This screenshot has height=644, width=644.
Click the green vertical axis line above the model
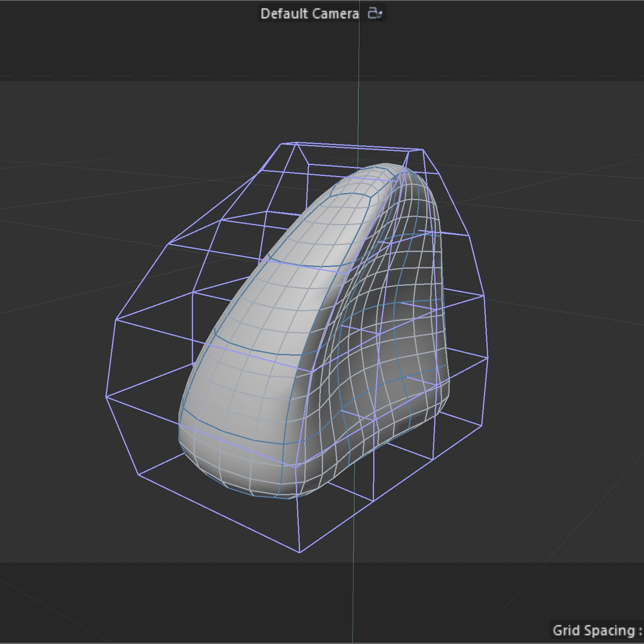click(359, 84)
